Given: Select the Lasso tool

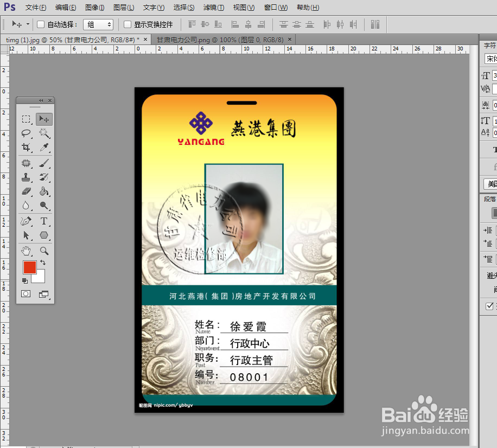Looking at the screenshot, I should click(26, 133).
